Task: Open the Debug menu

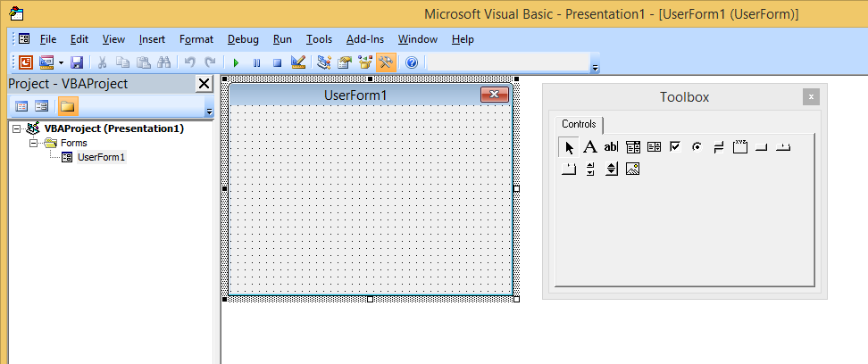Action: (x=243, y=39)
